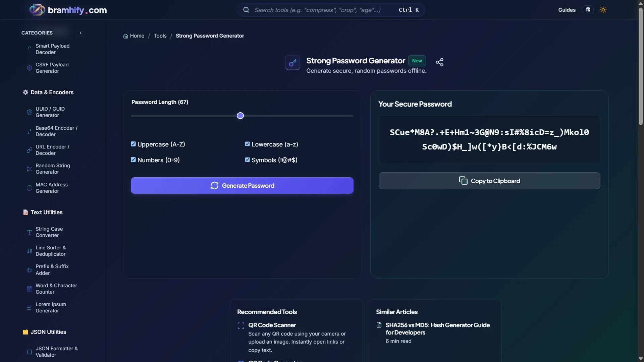This screenshot has width=644, height=362.
Task: Click the MAC Address Generator chip icon
Action: (30, 188)
